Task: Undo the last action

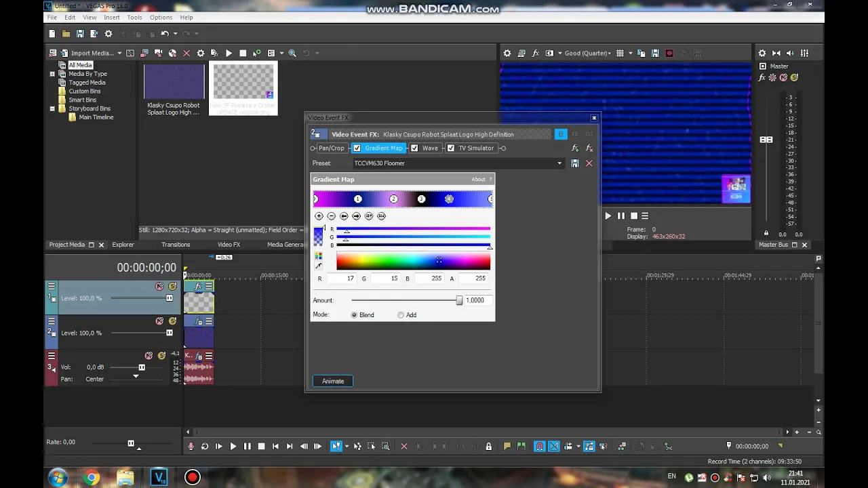Action: click(164, 34)
